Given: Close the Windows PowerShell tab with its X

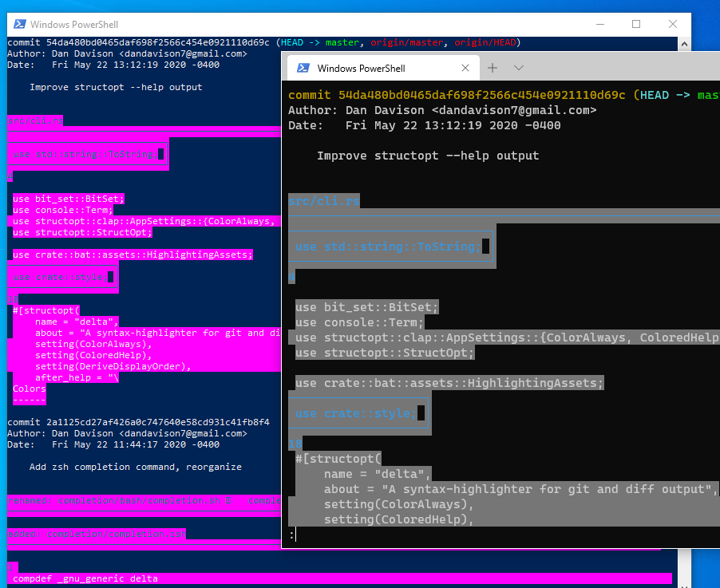Looking at the screenshot, I should 465,68.
